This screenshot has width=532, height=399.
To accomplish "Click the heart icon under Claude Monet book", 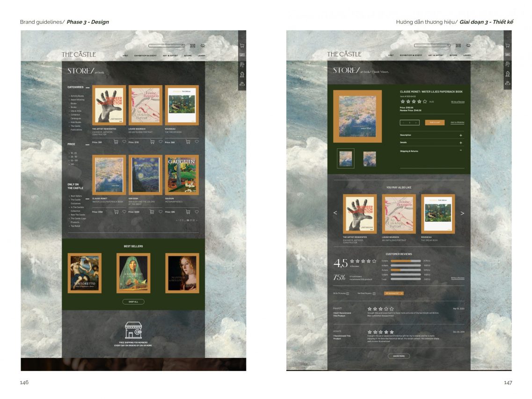I will tap(124, 211).
